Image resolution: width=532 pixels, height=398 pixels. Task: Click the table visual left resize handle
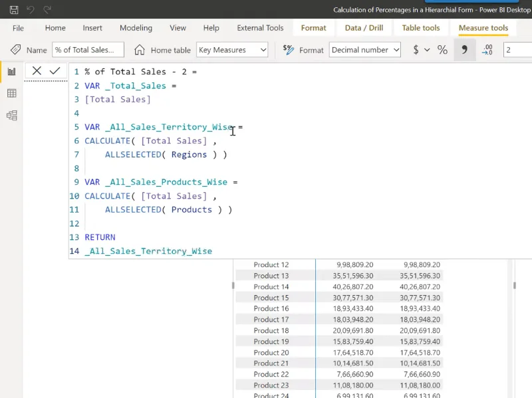[x=233, y=286]
